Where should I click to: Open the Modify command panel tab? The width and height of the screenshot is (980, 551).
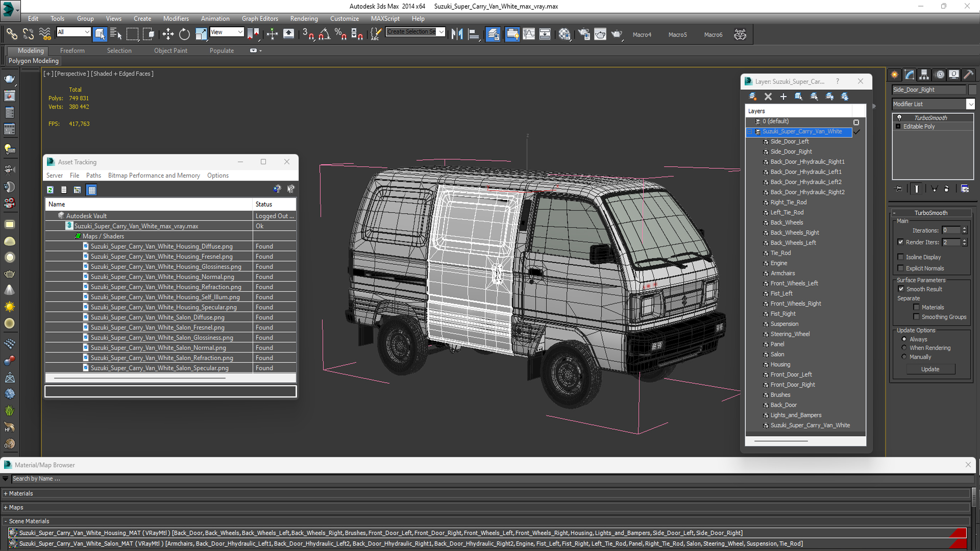click(x=910, y=74)
